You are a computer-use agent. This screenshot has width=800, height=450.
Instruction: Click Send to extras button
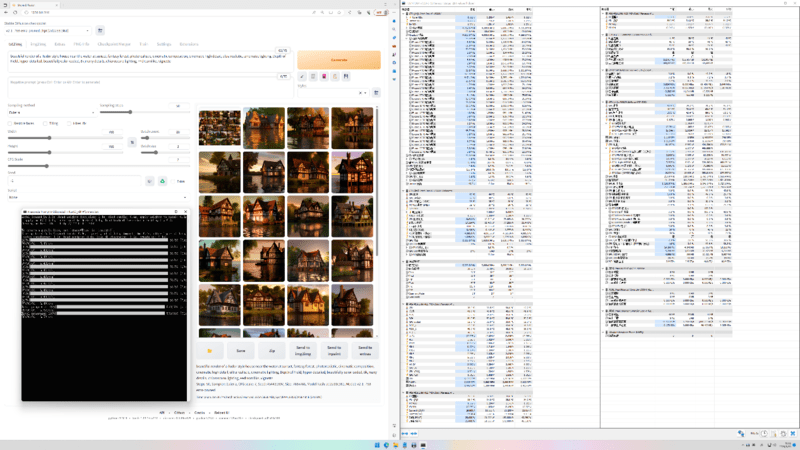365,351
